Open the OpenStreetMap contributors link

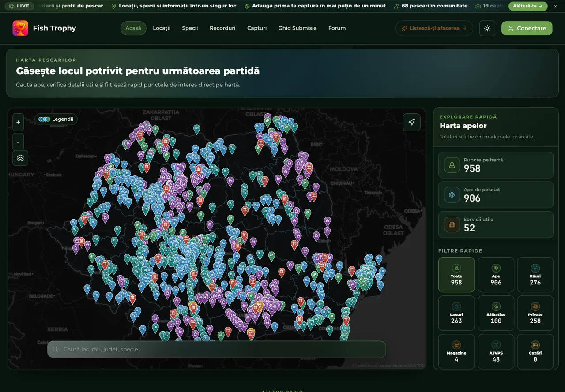(x=378, y=366)
